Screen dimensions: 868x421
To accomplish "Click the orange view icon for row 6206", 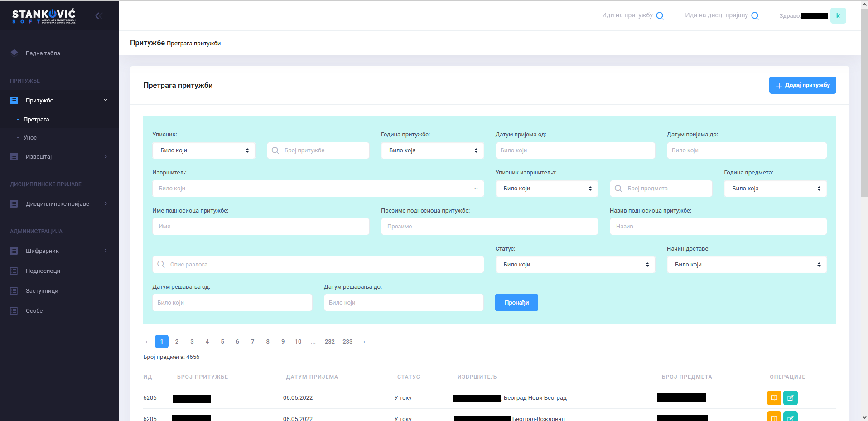I will (774, 398).
